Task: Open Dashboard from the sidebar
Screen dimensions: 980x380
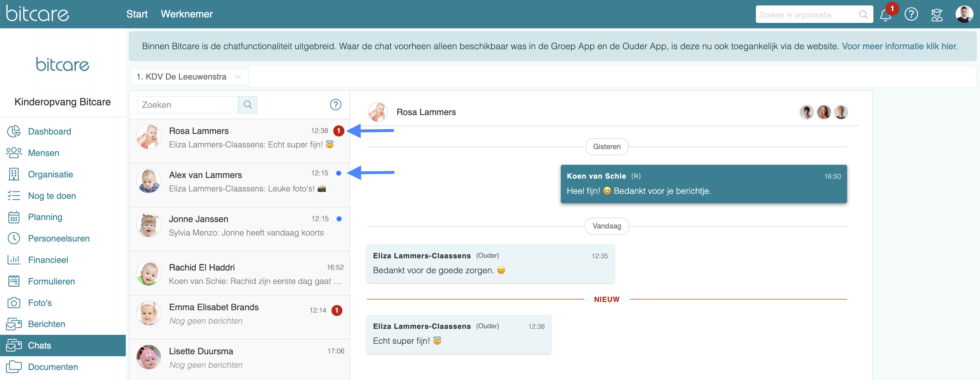Action: click(x=50, y=131)
